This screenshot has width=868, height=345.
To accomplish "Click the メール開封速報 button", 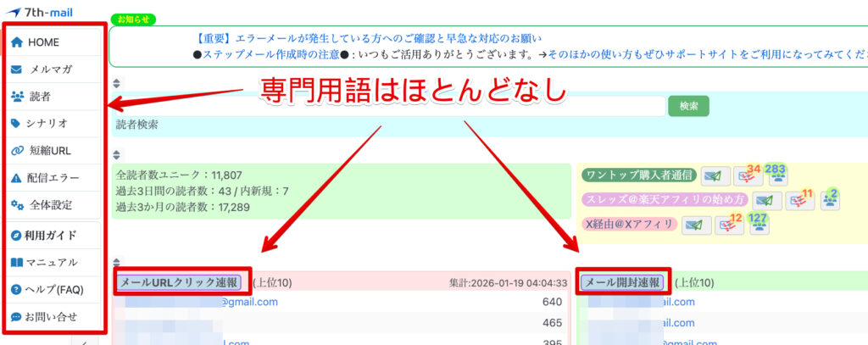I will point(623,282).
